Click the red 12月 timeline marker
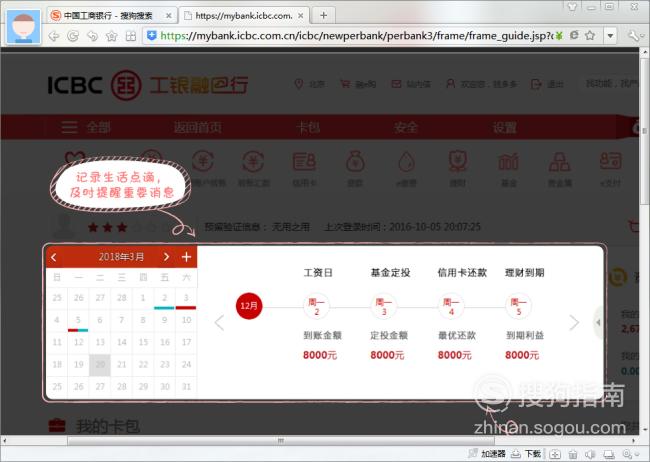The image size is (650, 462). pyautogui.click(x=249, y=306)
